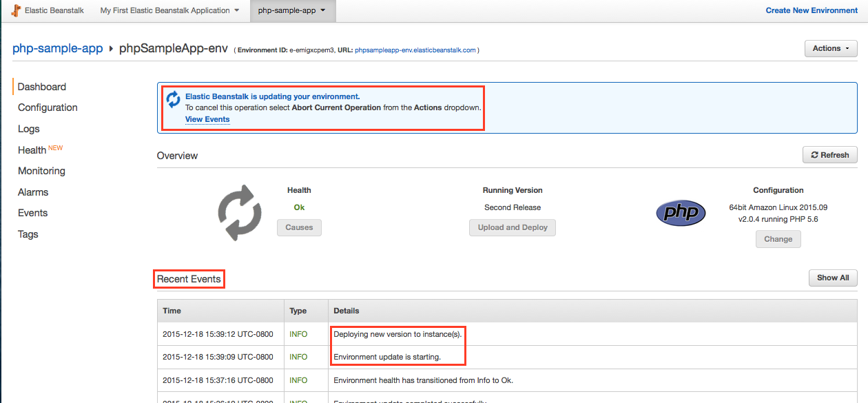Click INFO type of 15:39:12 event
868x403 pixels.
coord(298,334)
